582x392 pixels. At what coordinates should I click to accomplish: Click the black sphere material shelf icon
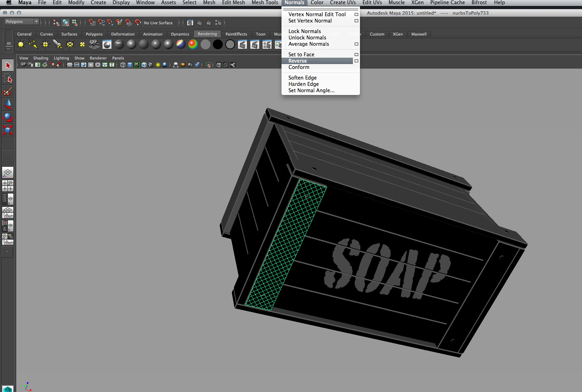tap(218, 44)
